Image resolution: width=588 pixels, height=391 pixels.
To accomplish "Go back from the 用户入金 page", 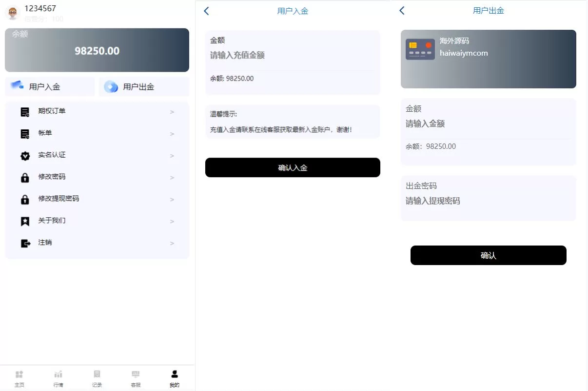I will [207, 11].
